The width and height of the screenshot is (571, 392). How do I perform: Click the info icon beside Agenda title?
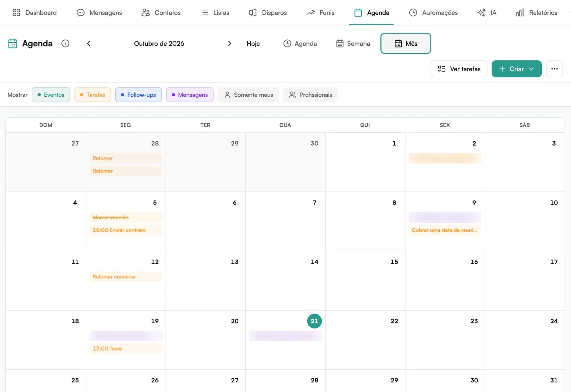65,43
